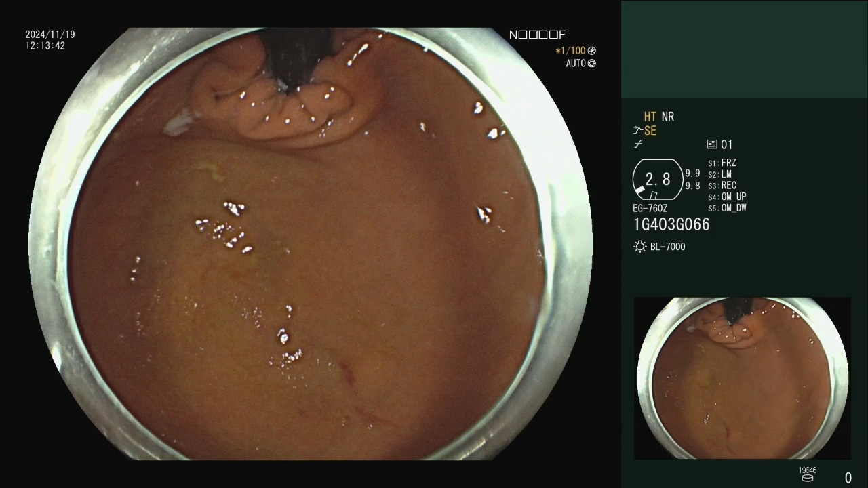The width and height of the screenshot is (868, 488).
Task: Click the storage disk icon below 19646
Action: coord(807,479)
